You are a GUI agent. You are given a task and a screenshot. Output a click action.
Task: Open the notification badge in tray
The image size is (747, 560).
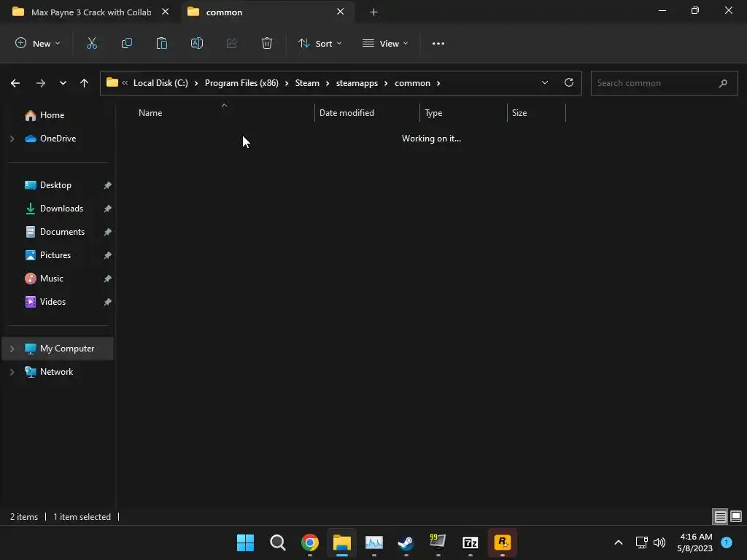click(727, 542)
